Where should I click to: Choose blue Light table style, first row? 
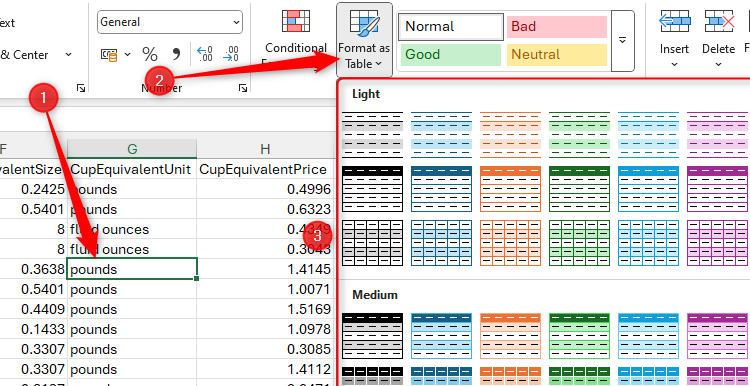click(441, 135)
